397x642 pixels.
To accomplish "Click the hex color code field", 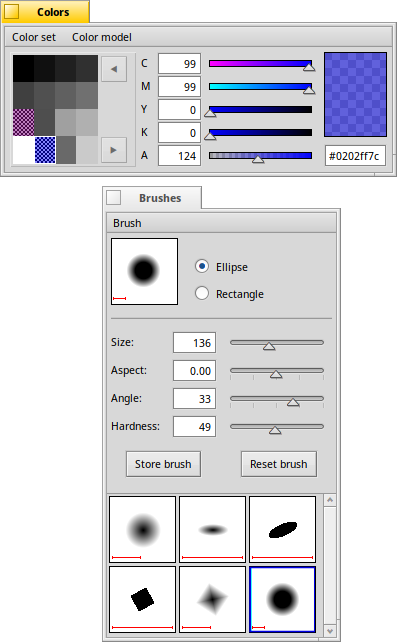I will point(355,156).
